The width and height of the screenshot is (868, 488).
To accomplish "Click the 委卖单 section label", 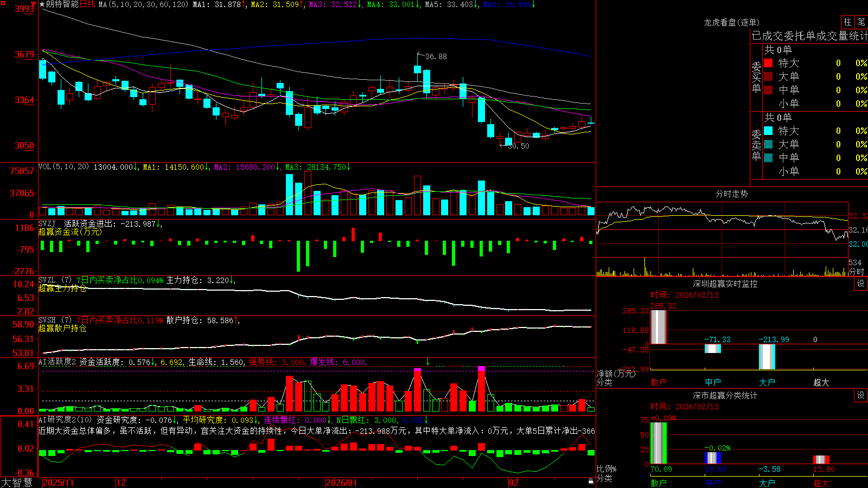I will point(756,145).
